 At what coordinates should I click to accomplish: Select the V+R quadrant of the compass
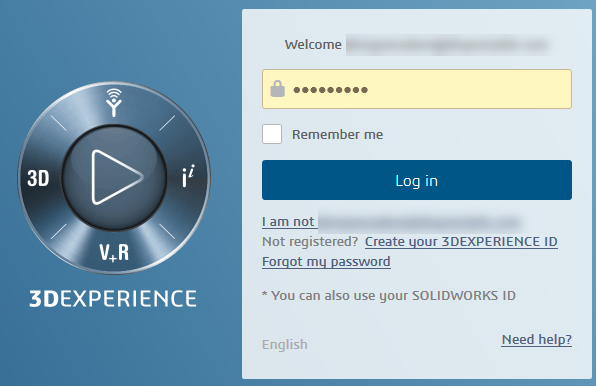pyautogui.click(x=114, y=252)
